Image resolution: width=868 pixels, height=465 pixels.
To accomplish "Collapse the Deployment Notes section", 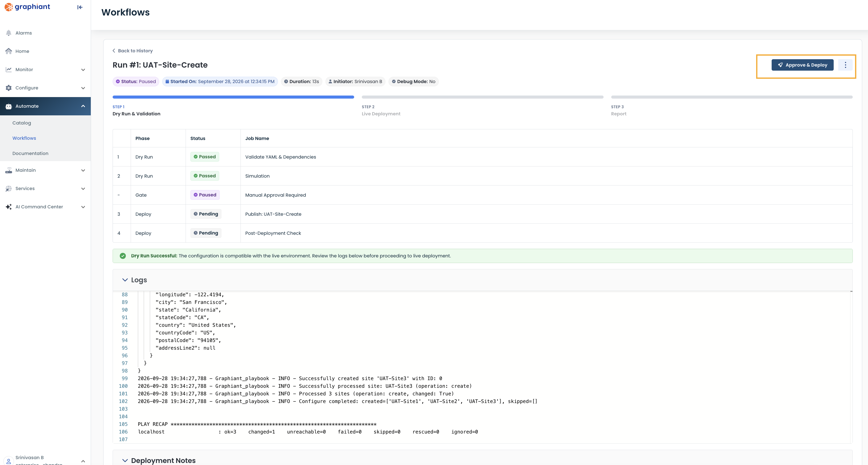I will click(125, 460).
